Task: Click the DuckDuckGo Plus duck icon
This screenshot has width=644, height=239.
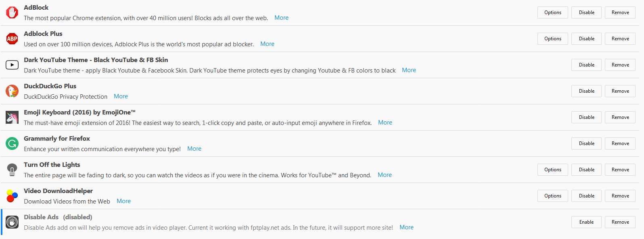Action: pyautogui.click(x=12, y=91)
